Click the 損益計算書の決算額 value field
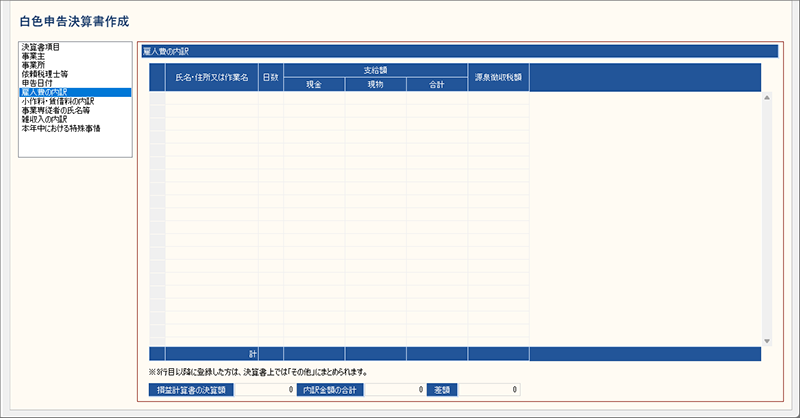Image resolution: width=800 pixels, height=418 pixels. pyautogui.click(x=265, y=390)
